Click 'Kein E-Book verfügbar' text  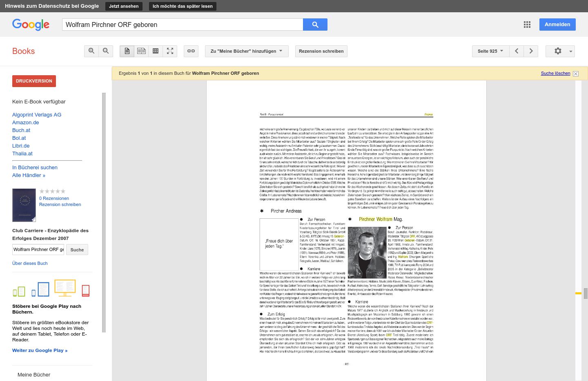39,102
